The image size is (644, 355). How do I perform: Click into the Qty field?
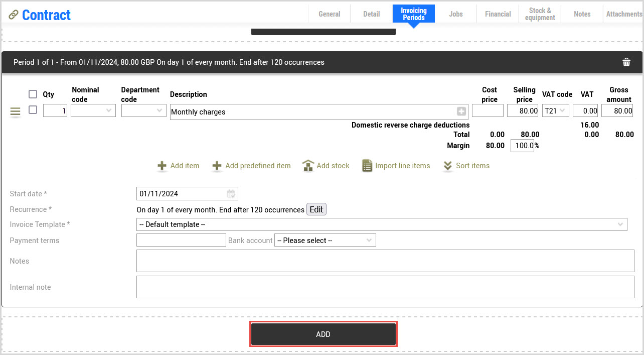point(55,110)
